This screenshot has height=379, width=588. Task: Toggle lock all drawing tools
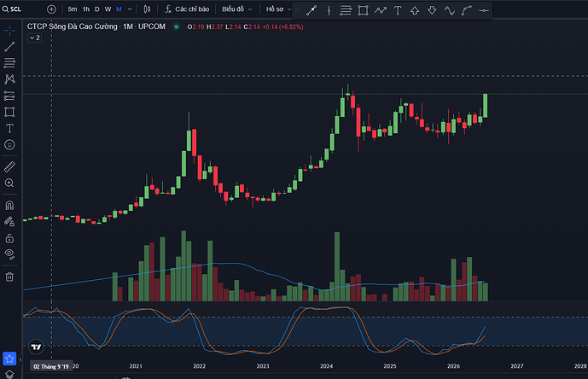coord(9,238)
